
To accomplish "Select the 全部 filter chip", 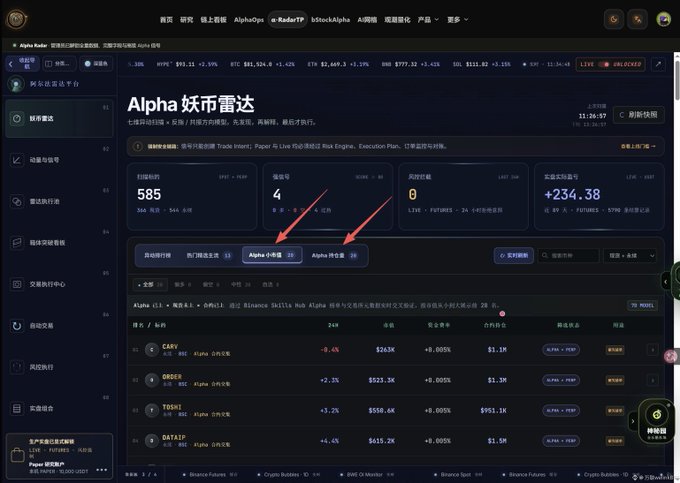I will click(150, 284).
